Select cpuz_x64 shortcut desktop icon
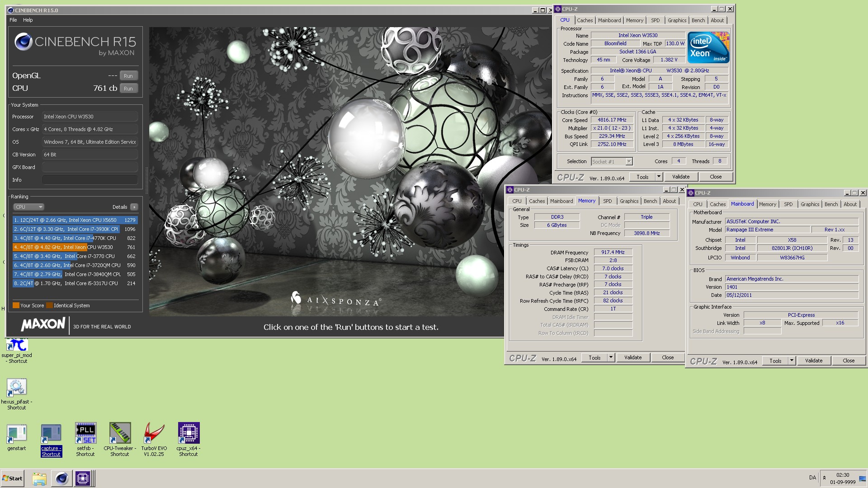868x488 pixels. 189,440
